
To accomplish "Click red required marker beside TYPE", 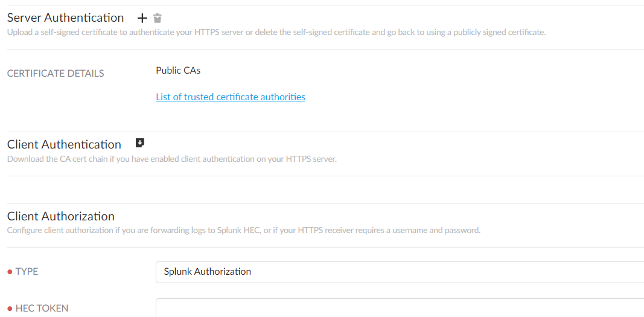I will click(x=10, y=272).
